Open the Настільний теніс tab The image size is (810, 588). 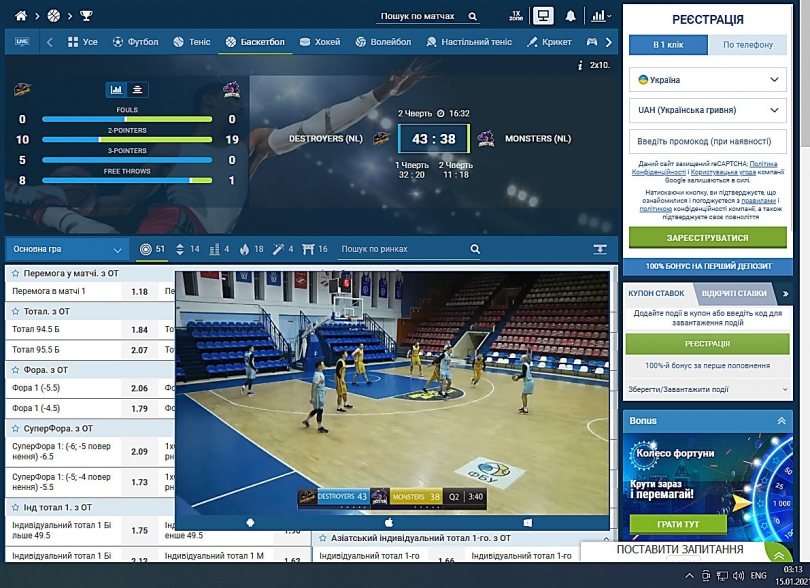[469, 42]
